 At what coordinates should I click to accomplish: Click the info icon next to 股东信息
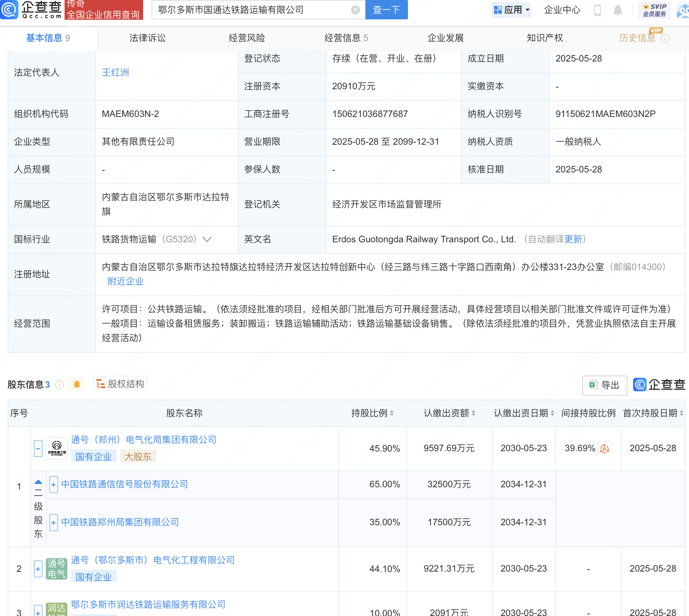[x=59, y=385]
